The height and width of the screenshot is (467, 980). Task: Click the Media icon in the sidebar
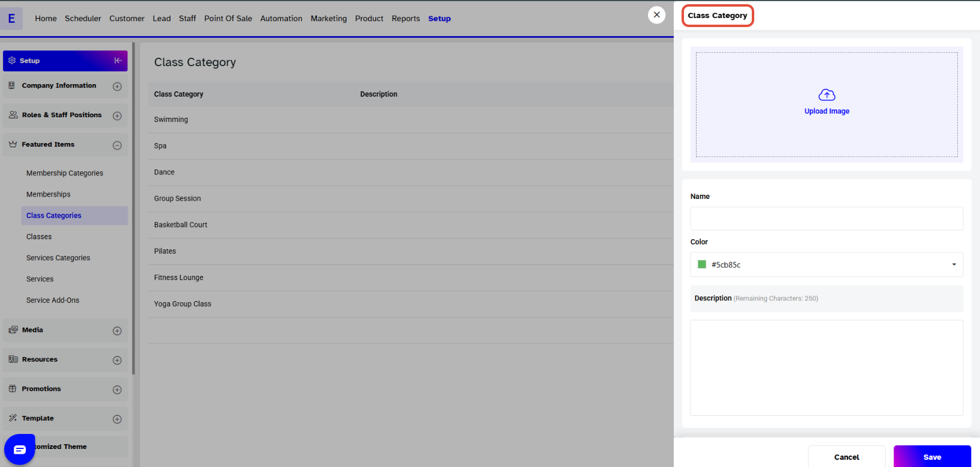(x=13, y=330)
